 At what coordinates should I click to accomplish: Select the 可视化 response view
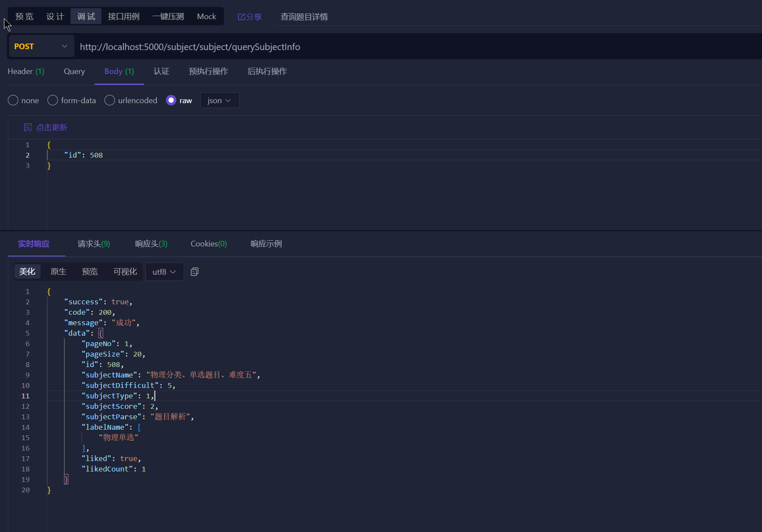click(125, 272)
